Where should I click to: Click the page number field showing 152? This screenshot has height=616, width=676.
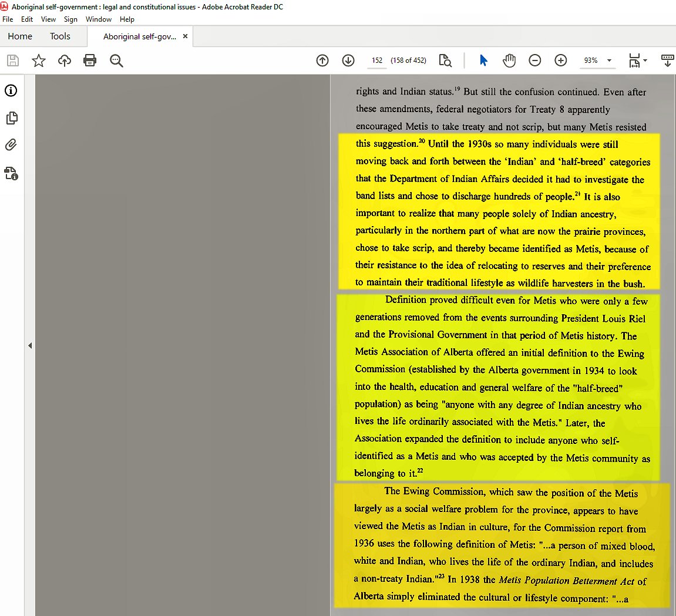377,60
